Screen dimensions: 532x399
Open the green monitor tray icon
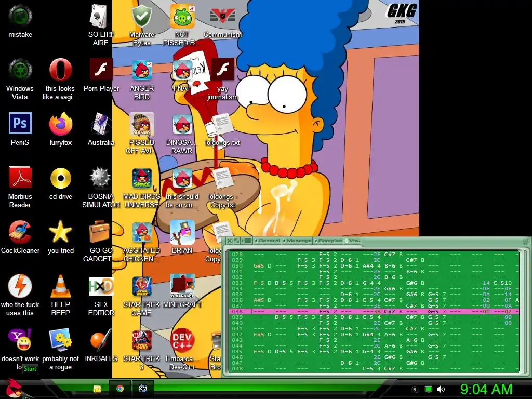pos(428,389)
